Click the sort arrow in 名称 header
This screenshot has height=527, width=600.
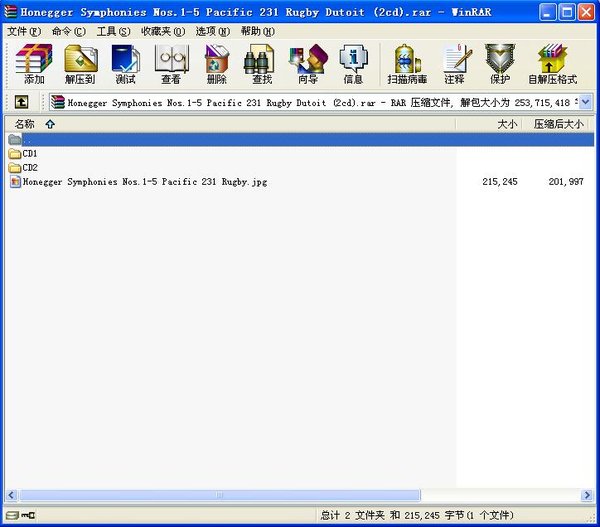tap(50, 124)
